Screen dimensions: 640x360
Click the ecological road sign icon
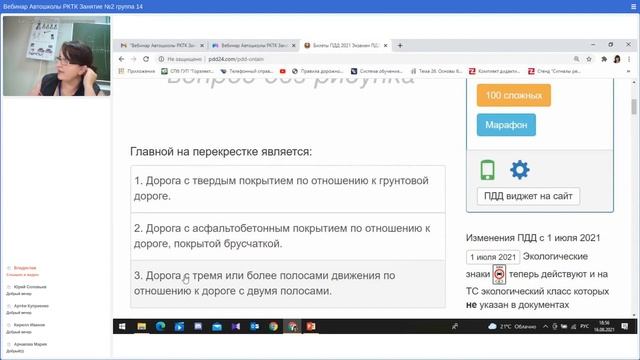pos(499,274)
